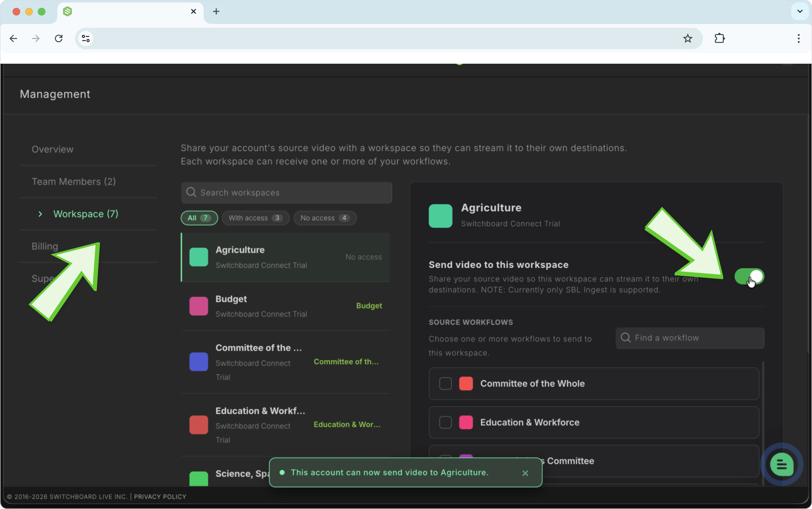The width and height of the screenshot is (812, 509).
Task: Open Team Members (2) section
Action: pos(74,181)
